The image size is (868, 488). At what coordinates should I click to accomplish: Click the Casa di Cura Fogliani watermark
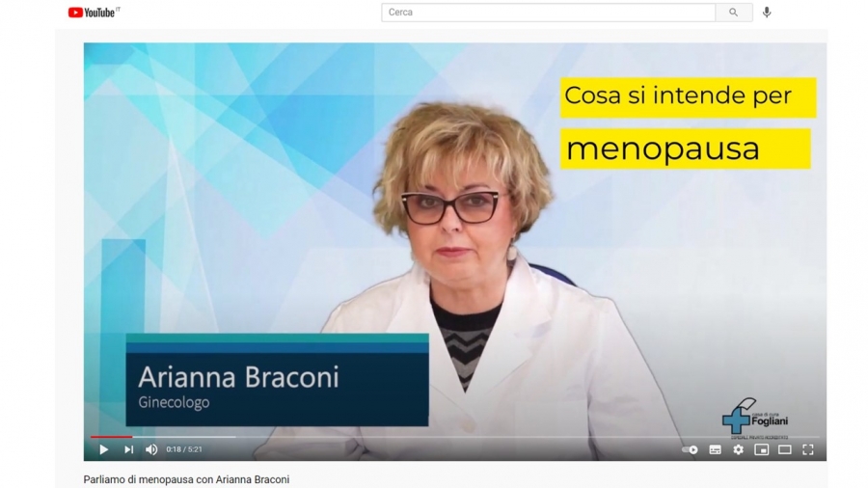click(755, 419)
